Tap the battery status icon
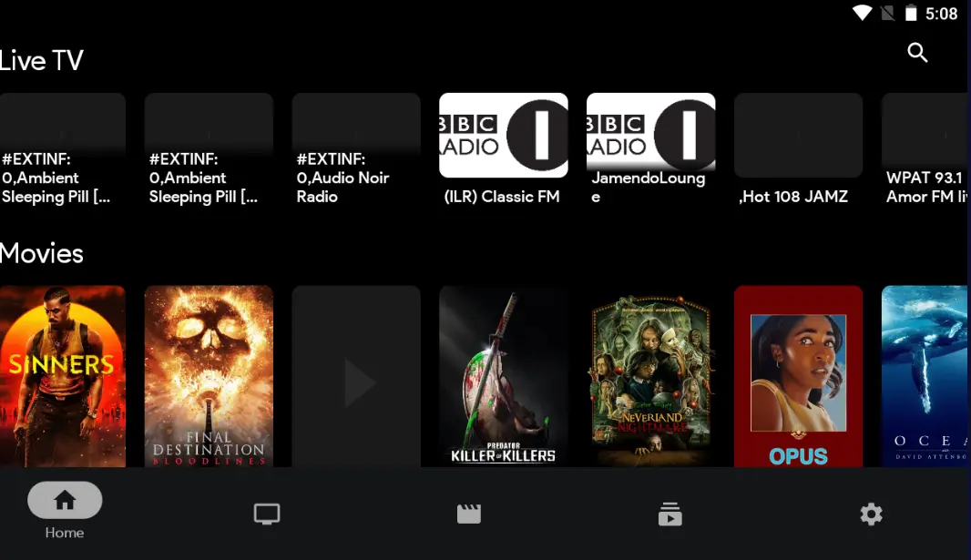Image resolution: width=971 pixels, height=560 pixels. tap(911, 13)
